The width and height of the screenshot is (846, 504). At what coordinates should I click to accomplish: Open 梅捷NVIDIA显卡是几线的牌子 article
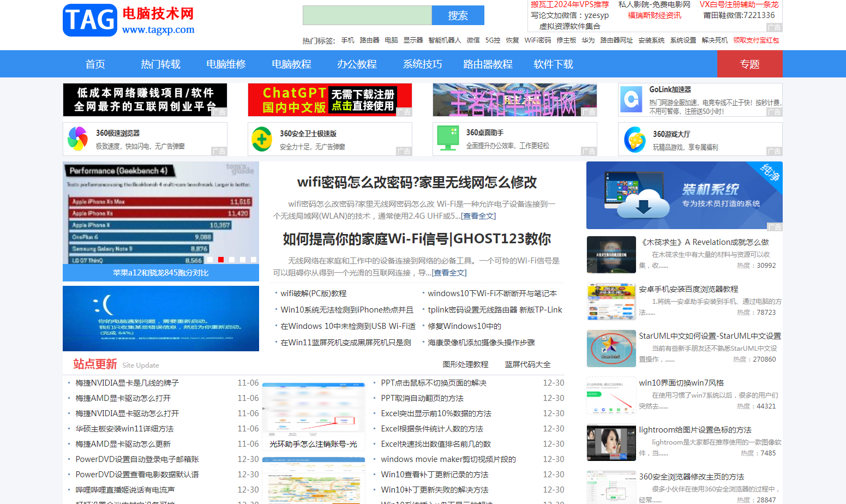127,383
